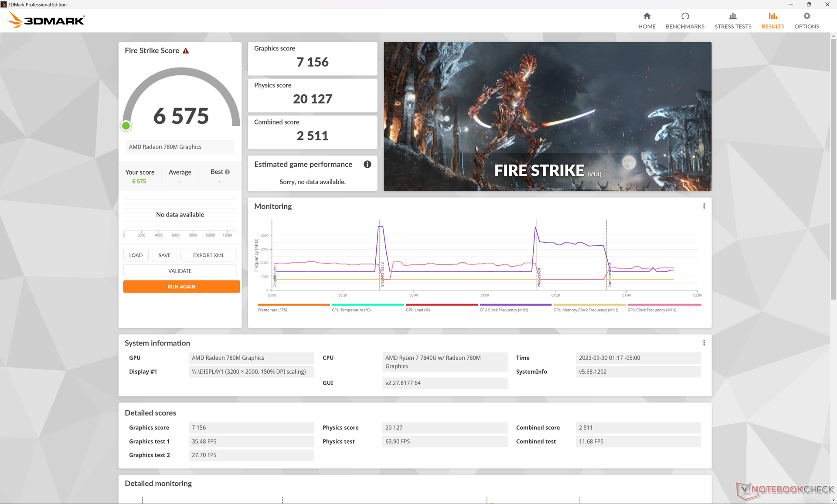This screenshot has height=504, width=837.
Task: Open the Home tab
Action: (646, 20)
